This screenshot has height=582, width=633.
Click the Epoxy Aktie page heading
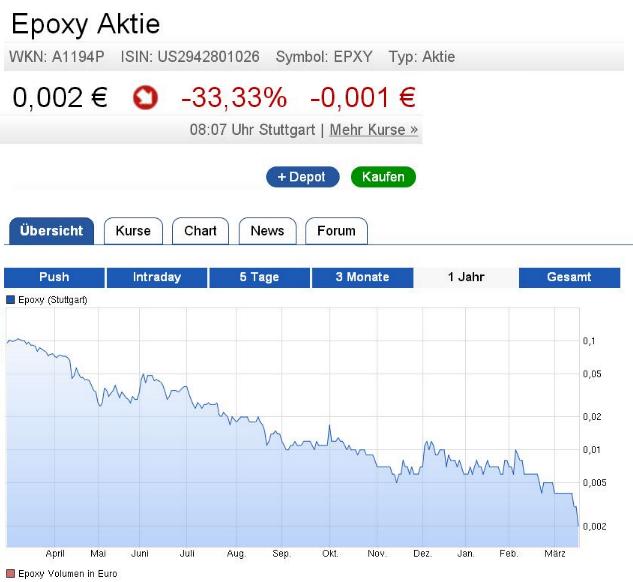tap(85, 25)
